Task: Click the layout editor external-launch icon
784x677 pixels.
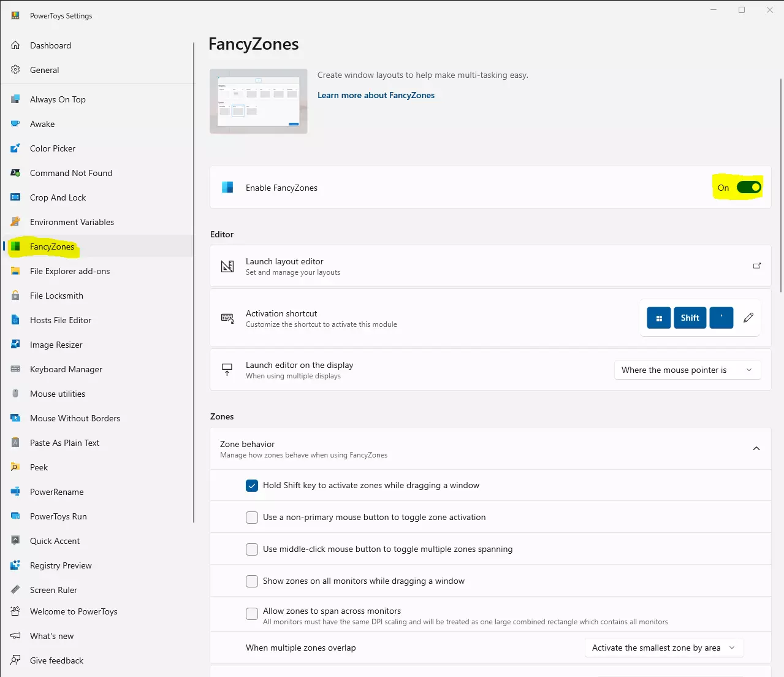Action: (757, 266)
